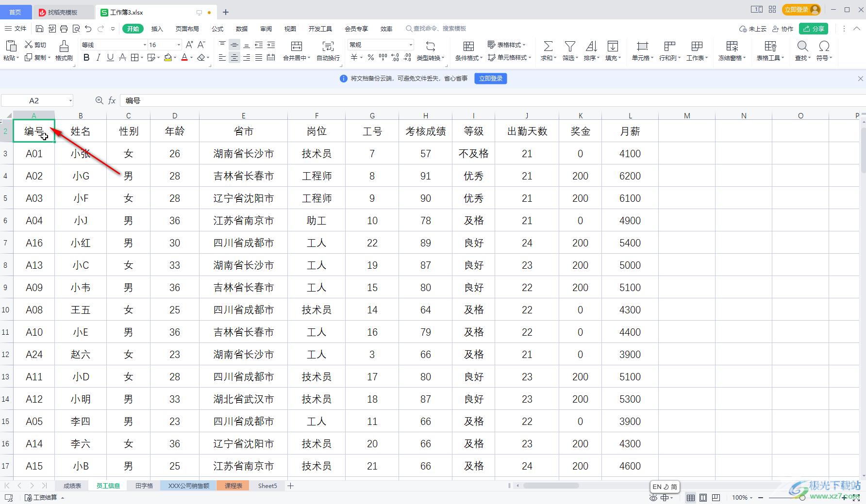This screenshot has height=504, width=866.
Task: Click the Sort (排序) icon
Action: [591, 46]
